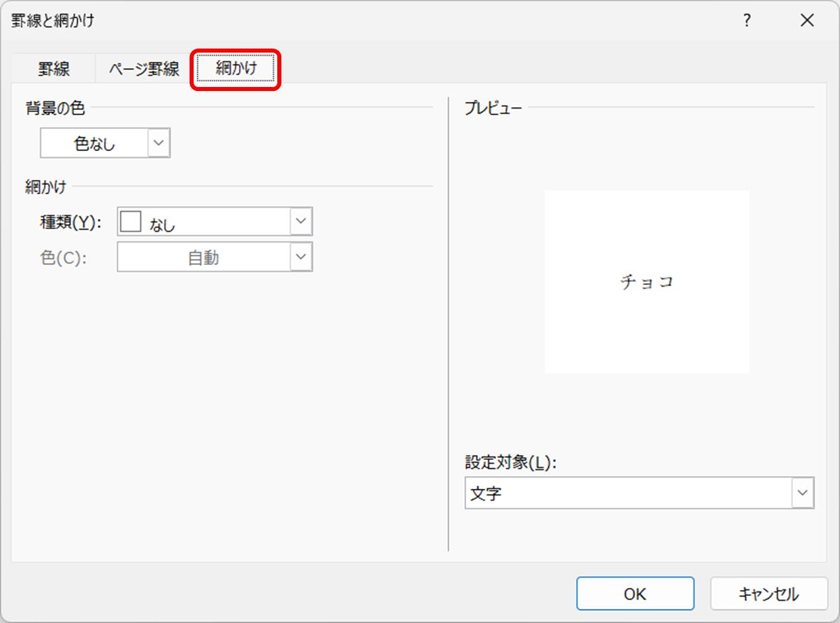Click the 色なし background color box
The width and height of the screenshot is (840, 623).
94,144
